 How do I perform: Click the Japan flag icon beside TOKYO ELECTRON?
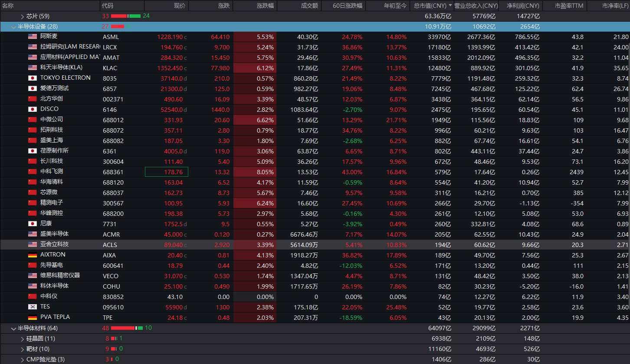(33, 78)
